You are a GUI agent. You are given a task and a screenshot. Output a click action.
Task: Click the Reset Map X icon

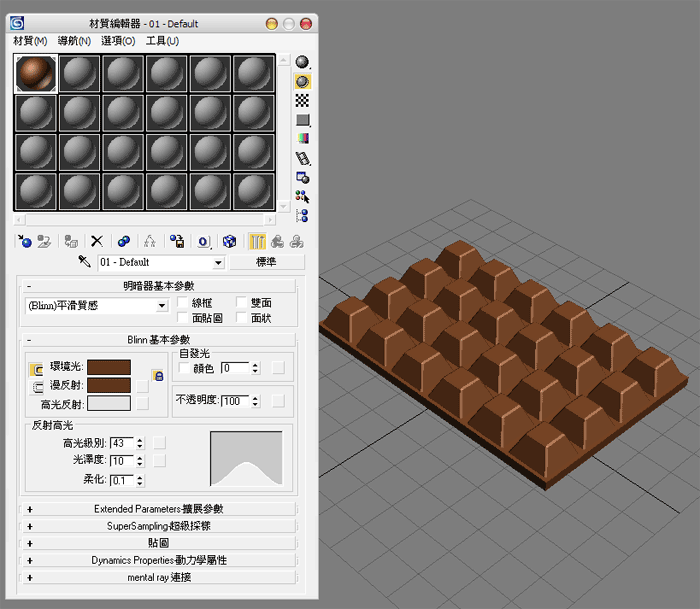point(97,242)
